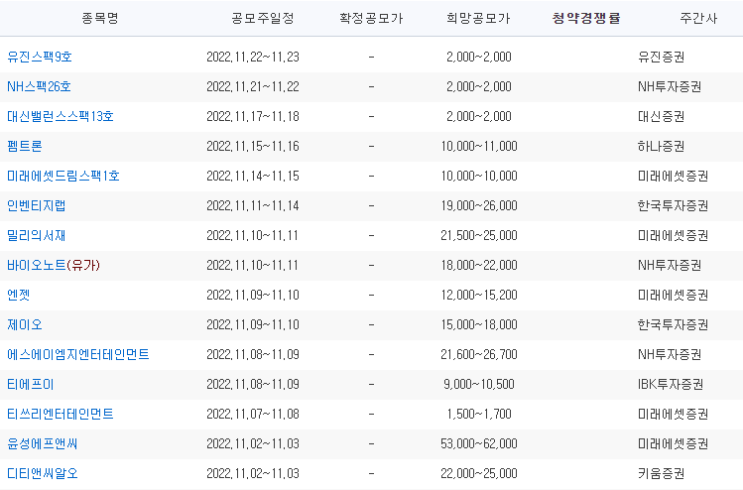Select the date 2022.11.17~11.18
This screenshot has height=490, width=743.
pos(253,117)
